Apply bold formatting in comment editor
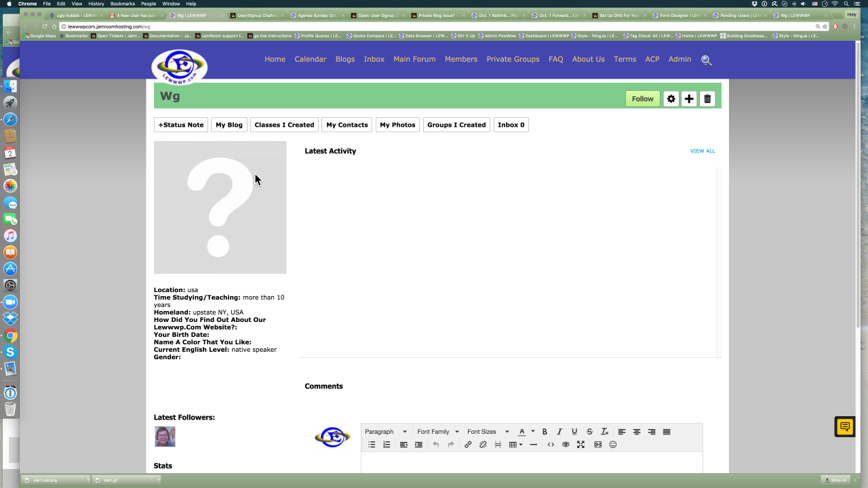The width and height of the screenshot is (868, 488). (545, 432)
